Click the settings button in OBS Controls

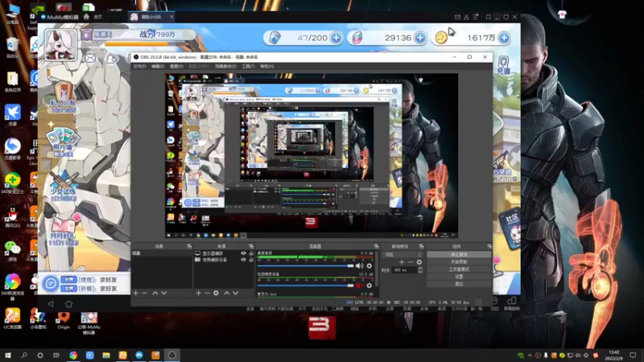pyautogui.click(x=459, y=276)
